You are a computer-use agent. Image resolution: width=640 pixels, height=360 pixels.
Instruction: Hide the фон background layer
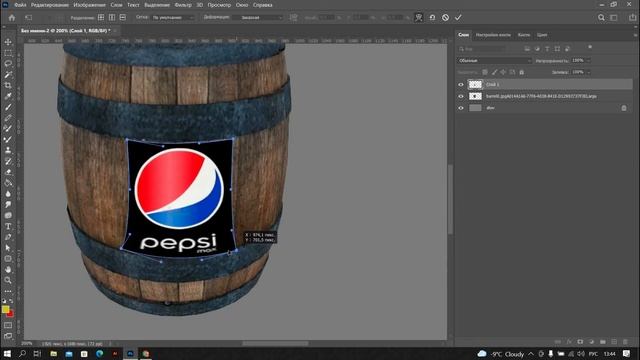click(x=461, y=108)
